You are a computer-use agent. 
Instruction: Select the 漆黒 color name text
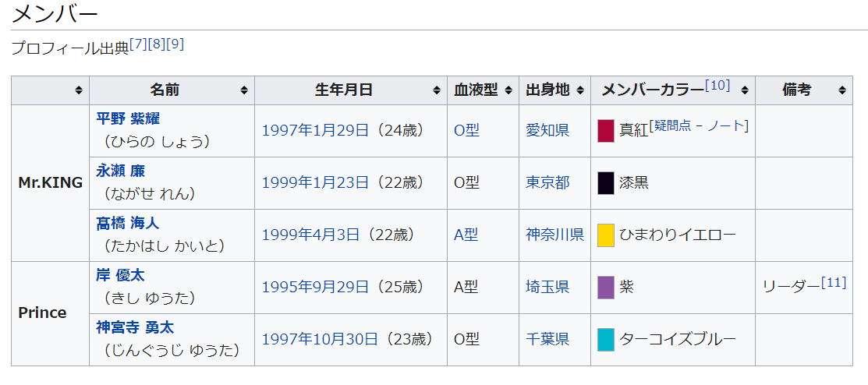tap(634, 182)
